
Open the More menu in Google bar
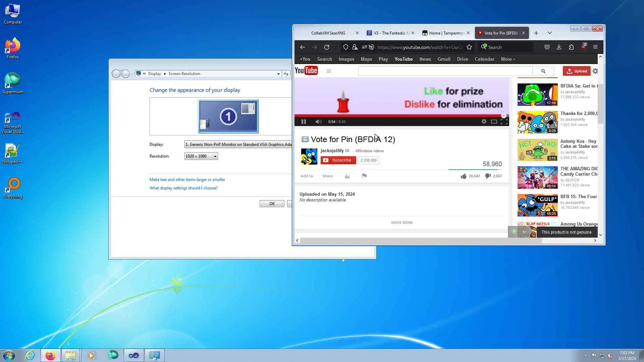pos(508,59)
